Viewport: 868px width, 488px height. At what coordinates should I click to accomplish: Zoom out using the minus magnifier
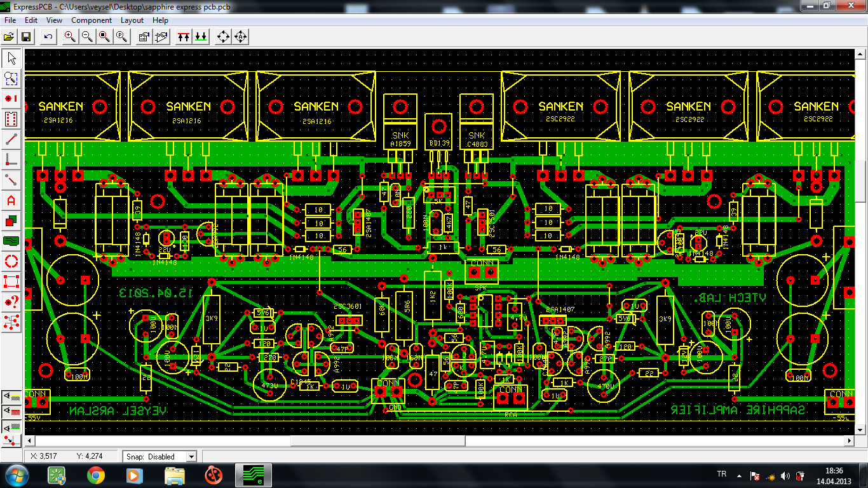tap(87, 37)
